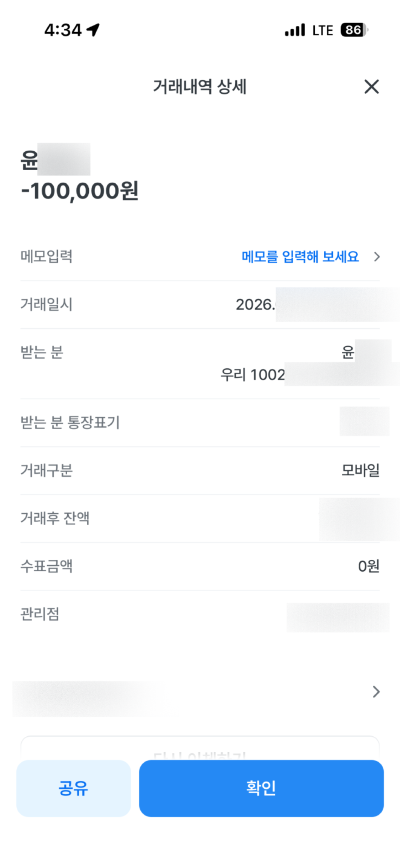Select the 수표금액 0원 value
400x868 pixels.
point(368,566)
